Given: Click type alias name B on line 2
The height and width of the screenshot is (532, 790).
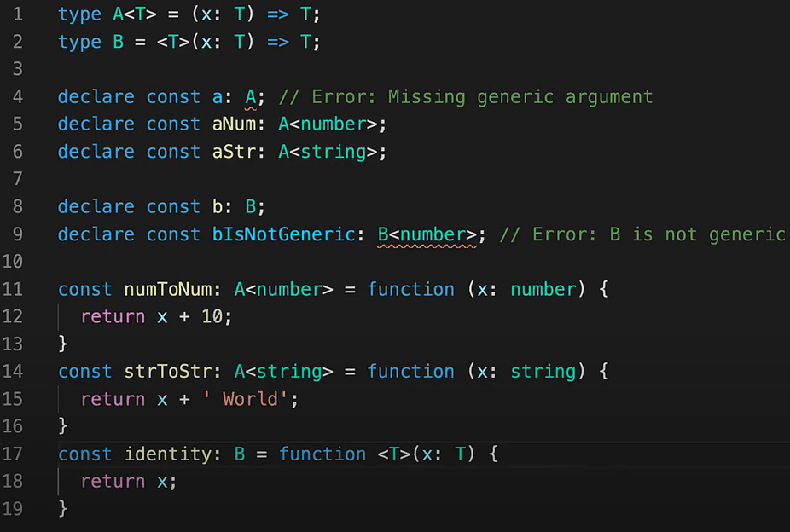Looking at the screenshot, I should tap(119, 42).
